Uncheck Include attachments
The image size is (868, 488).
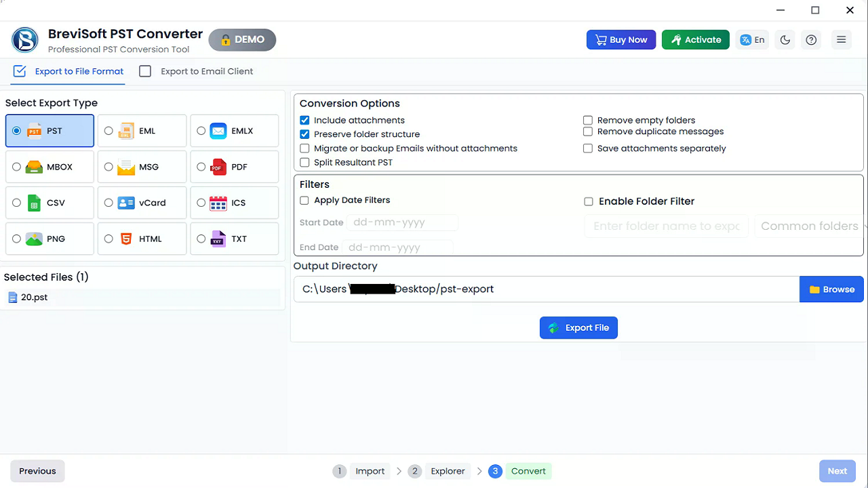[x=304, y=120]
